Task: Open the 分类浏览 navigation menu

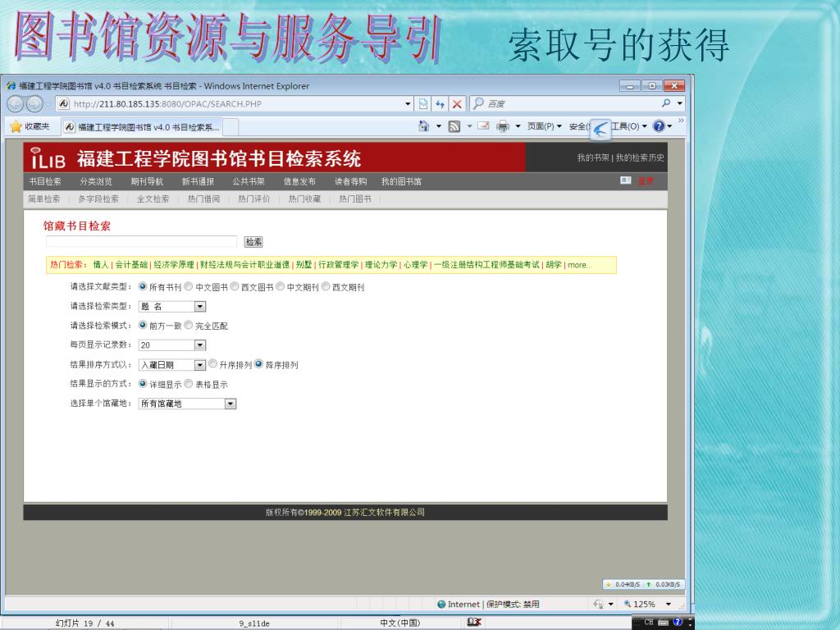Action: pyautogui.click(x=96, y=181)
